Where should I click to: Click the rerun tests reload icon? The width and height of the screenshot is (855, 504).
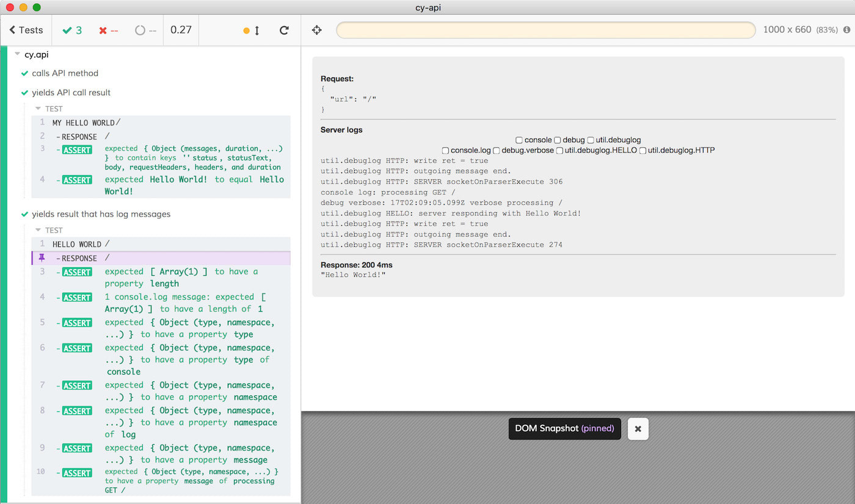[284, 30]
